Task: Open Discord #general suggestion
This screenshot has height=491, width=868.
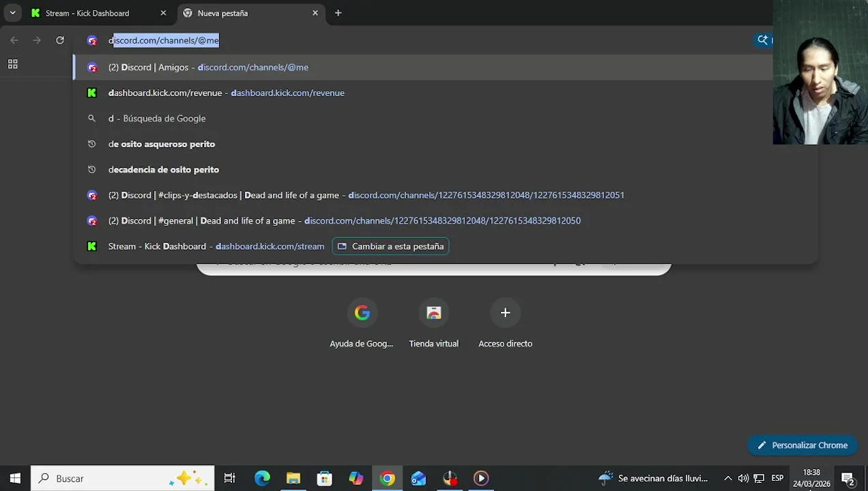Action: (x=445, y=221)
